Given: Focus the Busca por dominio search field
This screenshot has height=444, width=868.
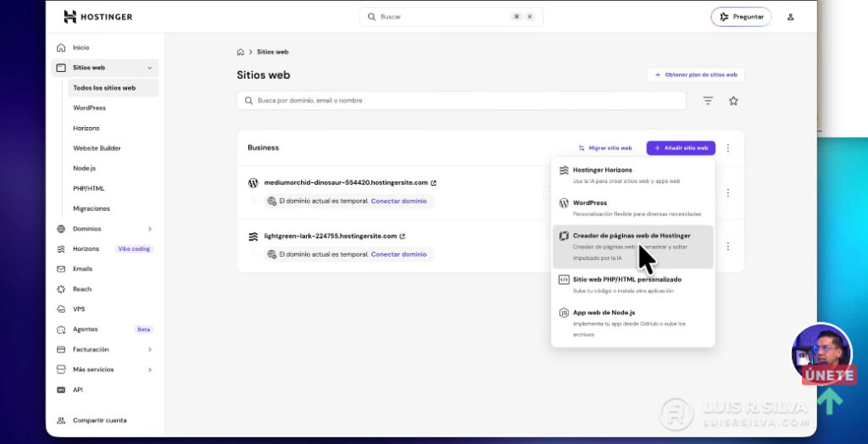Looking at the screenshot, I should [461, 101].
